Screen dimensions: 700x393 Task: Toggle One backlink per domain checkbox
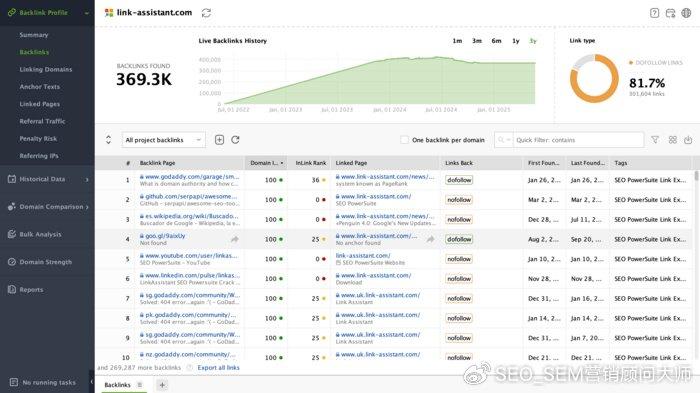(x=404, y=140)
